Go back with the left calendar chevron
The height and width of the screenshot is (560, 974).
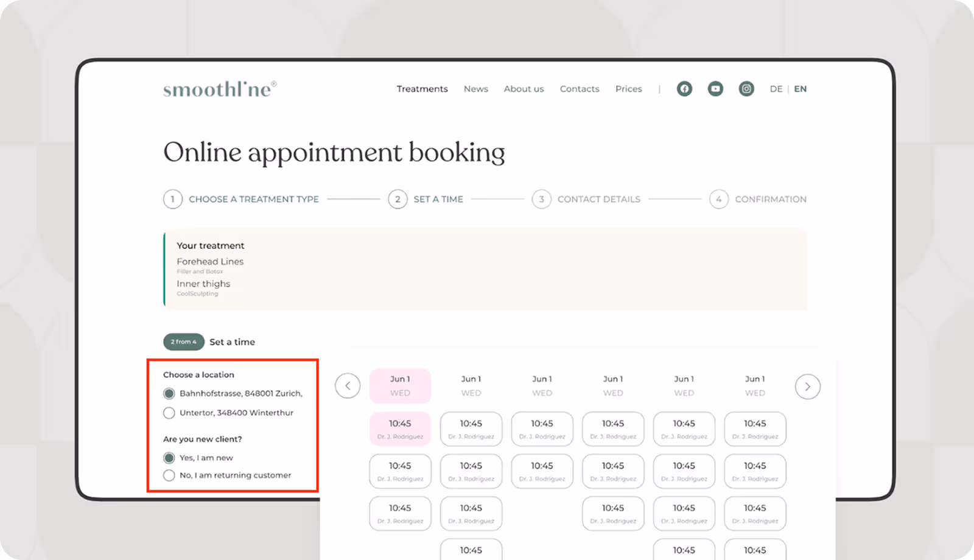point(348,386)
